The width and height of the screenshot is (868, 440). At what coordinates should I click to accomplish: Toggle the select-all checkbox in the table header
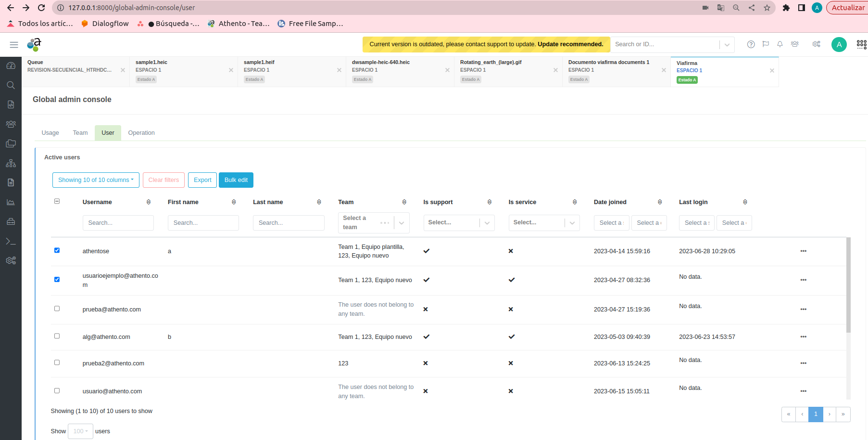57,201
